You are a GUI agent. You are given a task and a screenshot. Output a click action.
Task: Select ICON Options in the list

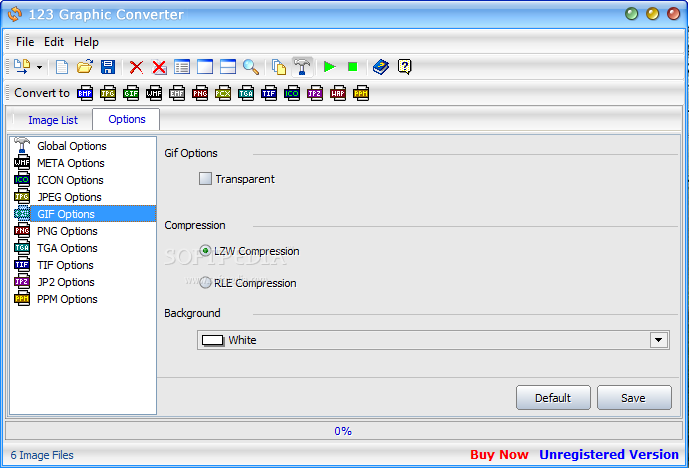(83, 180)
